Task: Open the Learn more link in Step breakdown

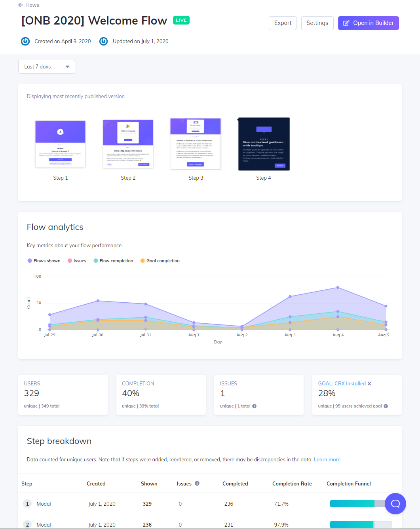Action: (327, 459)
